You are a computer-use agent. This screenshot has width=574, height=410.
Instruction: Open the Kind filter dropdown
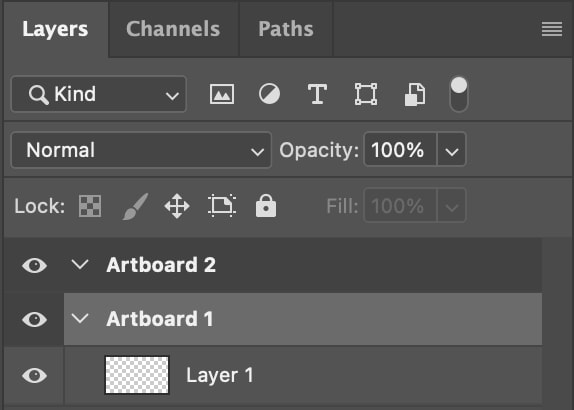[x=99, y=94]
